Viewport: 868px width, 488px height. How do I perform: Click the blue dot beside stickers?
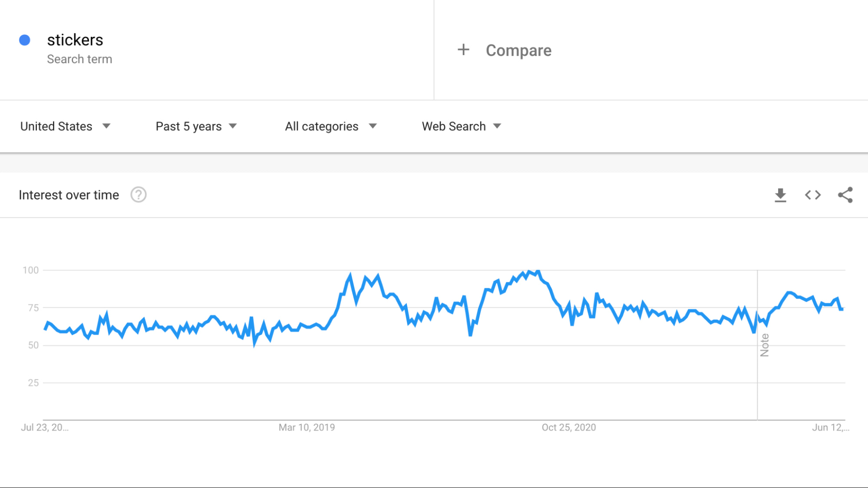(25, 40)
